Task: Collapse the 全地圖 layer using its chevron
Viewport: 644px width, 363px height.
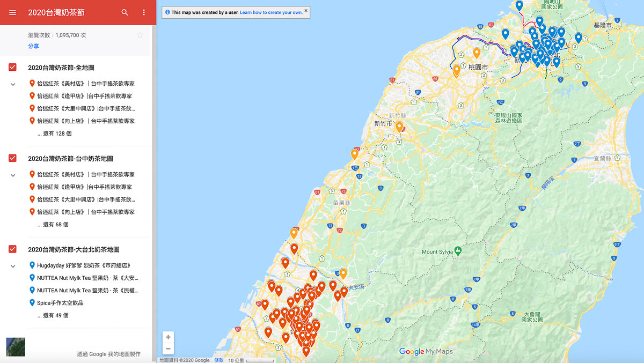Action: (x=13, y=84)
